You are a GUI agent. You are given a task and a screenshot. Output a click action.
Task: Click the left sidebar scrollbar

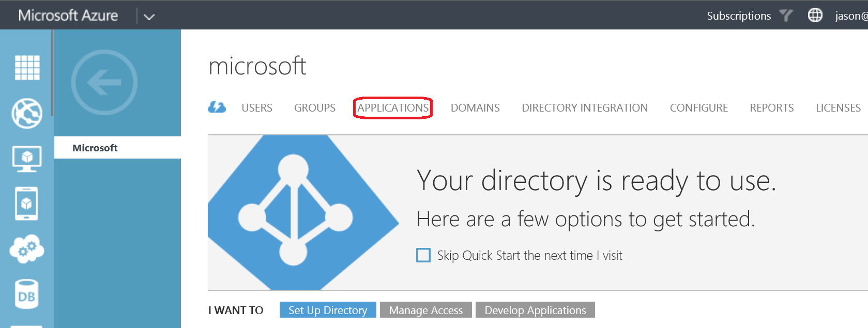52,73
